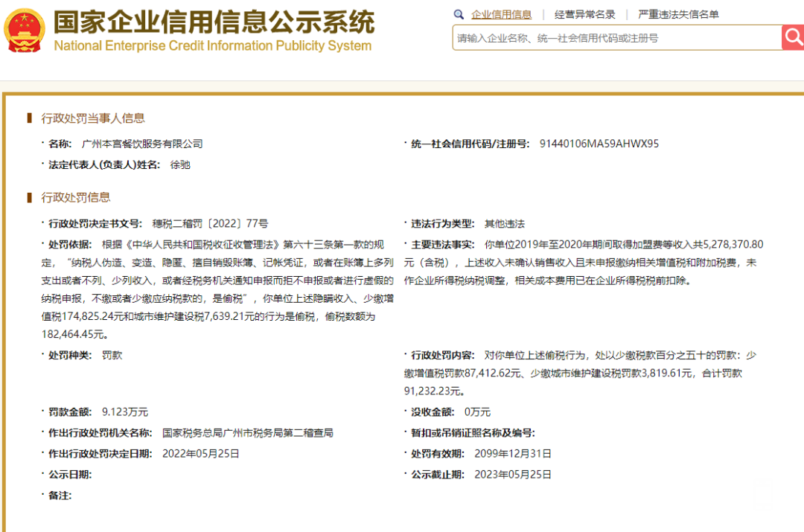The height and width of the screenshot is (532, 804).
Task: Select company name 广州本宫餐饮服务有限公司
Action: [142, 144]
